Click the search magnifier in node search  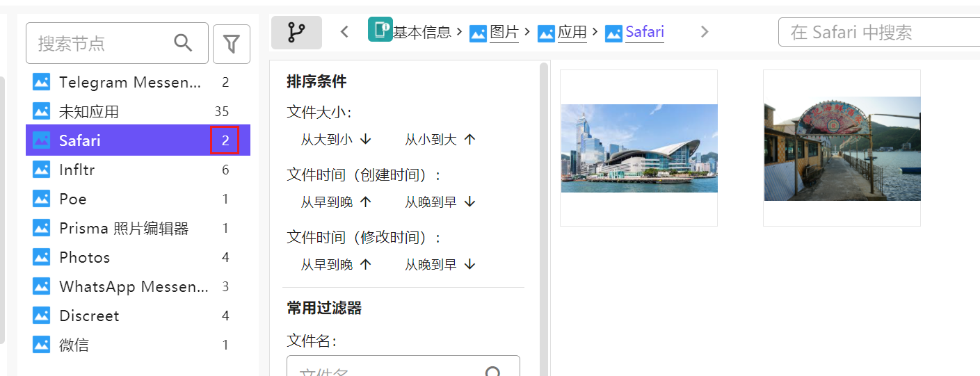point(183,43)
